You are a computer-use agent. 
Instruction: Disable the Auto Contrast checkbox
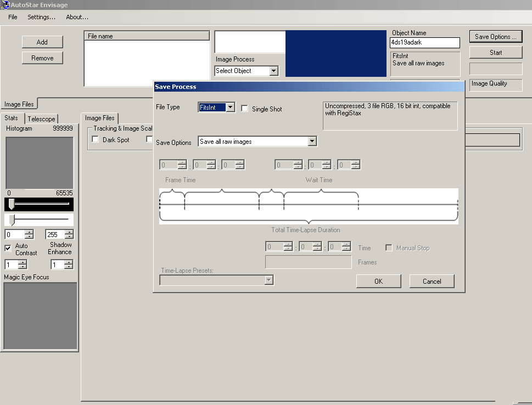pos(8,248)
